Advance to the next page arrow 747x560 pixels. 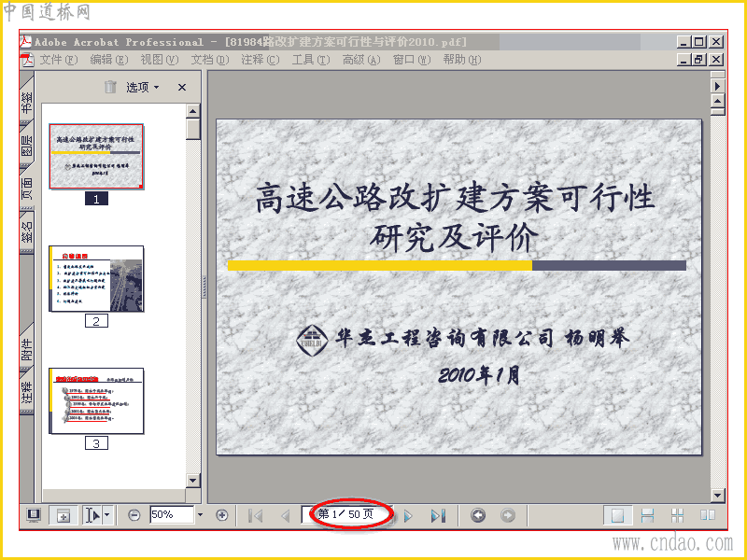pyautogui.click(x=408, y=515)
